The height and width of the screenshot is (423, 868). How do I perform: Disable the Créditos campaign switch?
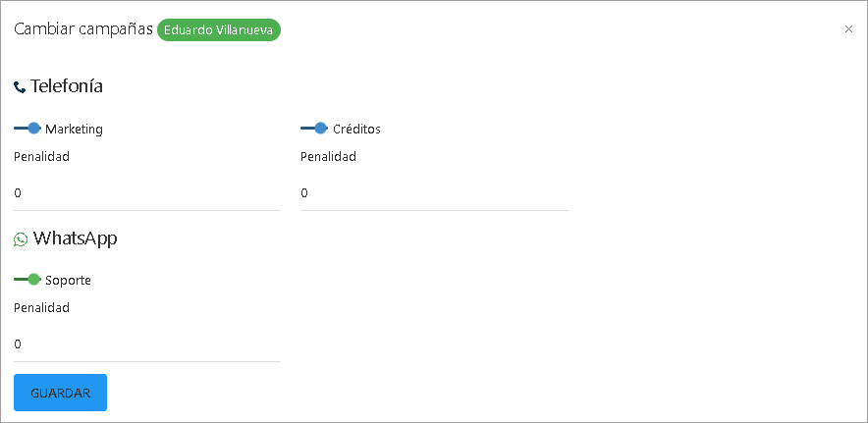(x=314, y=129)
